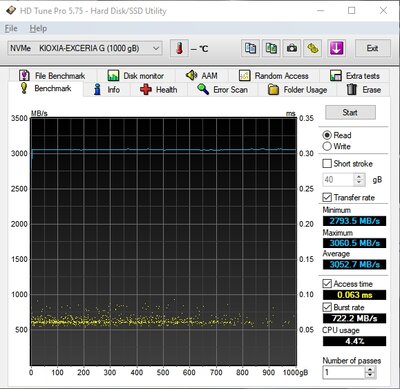Click the purple down-arrow icon

coord(336,49)
